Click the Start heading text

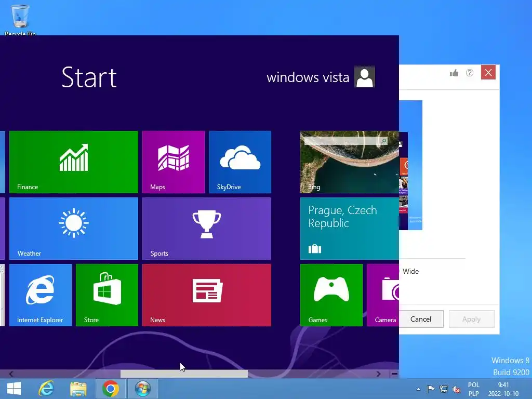[89, 77]
